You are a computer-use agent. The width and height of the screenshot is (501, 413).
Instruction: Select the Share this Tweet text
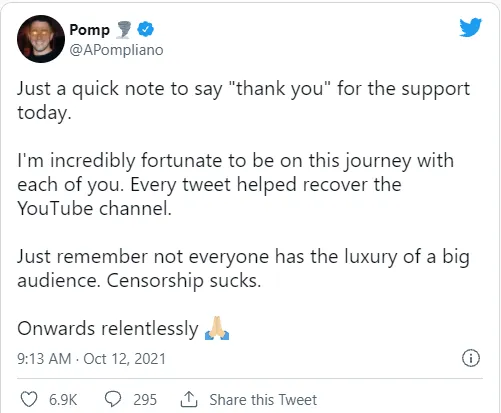coord(263,400)
